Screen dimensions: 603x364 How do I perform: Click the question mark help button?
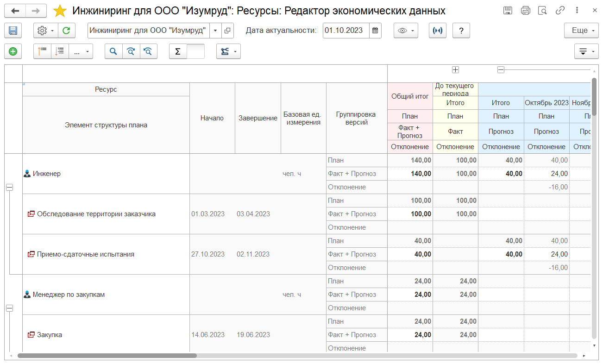click(x=461, y=31)
